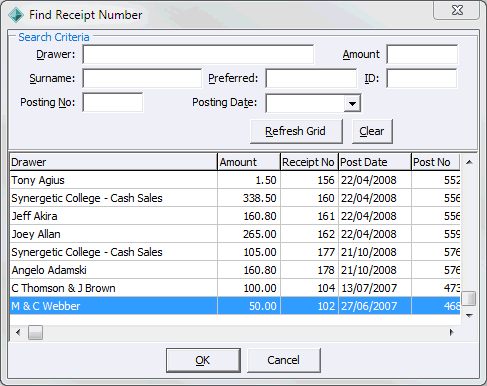Click the 13/07/2007 post date cell
487x386 pixels.
375,288
